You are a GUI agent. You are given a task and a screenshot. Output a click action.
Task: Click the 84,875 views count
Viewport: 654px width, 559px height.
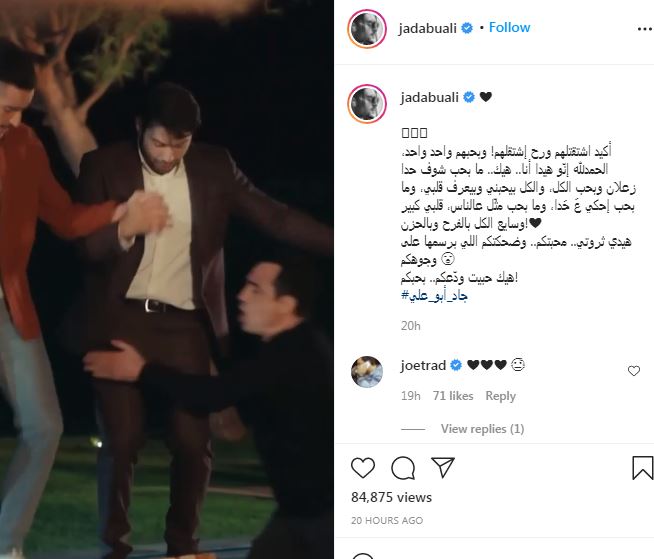point(391,497)
